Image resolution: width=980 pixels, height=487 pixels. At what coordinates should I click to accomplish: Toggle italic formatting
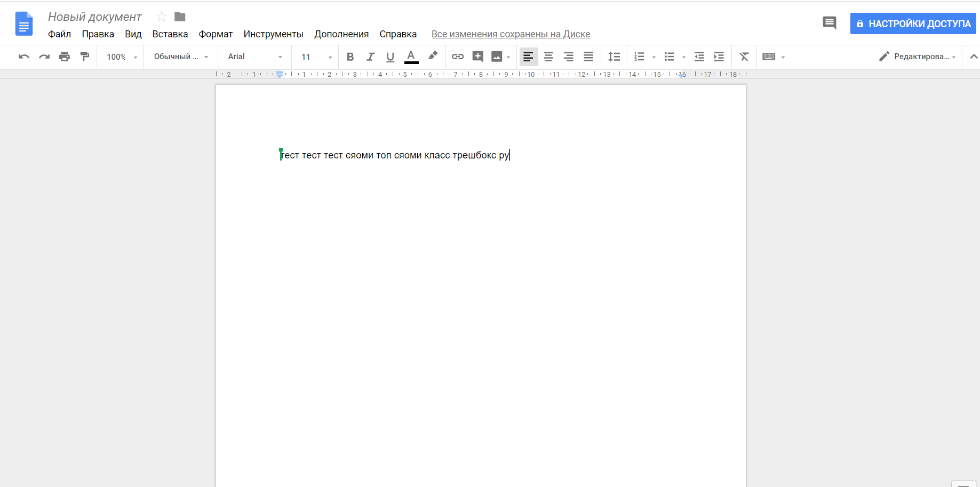pyautogui.click(x=370, y=57)
